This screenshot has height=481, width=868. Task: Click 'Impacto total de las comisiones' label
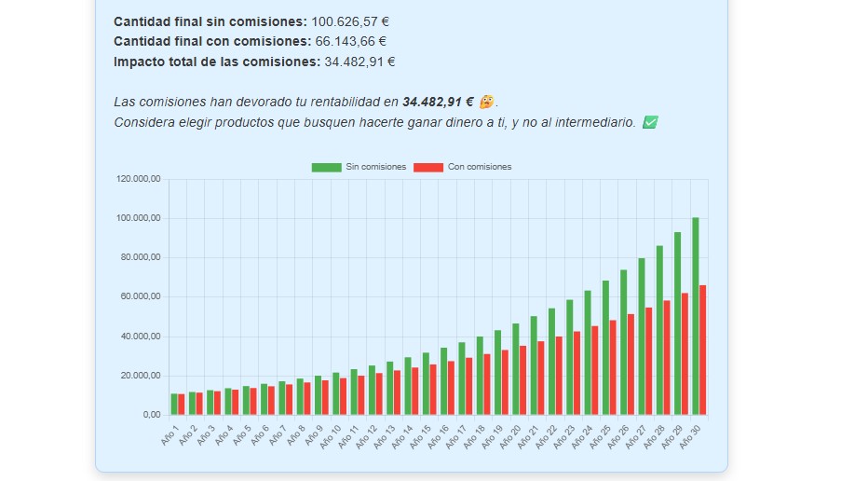217,62
